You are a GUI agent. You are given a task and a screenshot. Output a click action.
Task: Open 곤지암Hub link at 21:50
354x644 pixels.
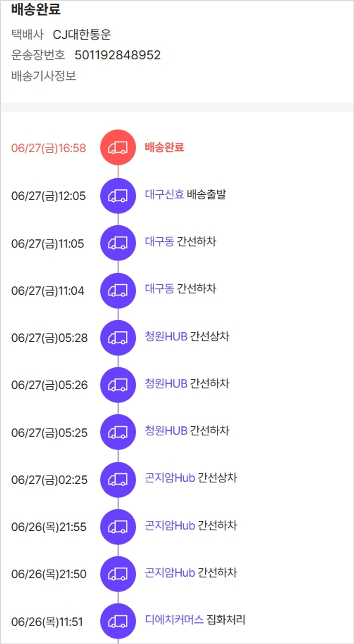170,572
